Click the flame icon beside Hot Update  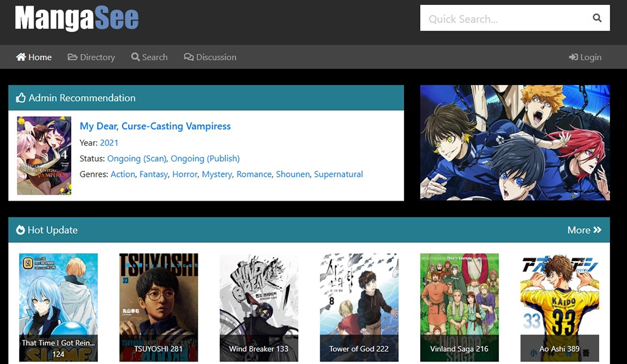21,230
